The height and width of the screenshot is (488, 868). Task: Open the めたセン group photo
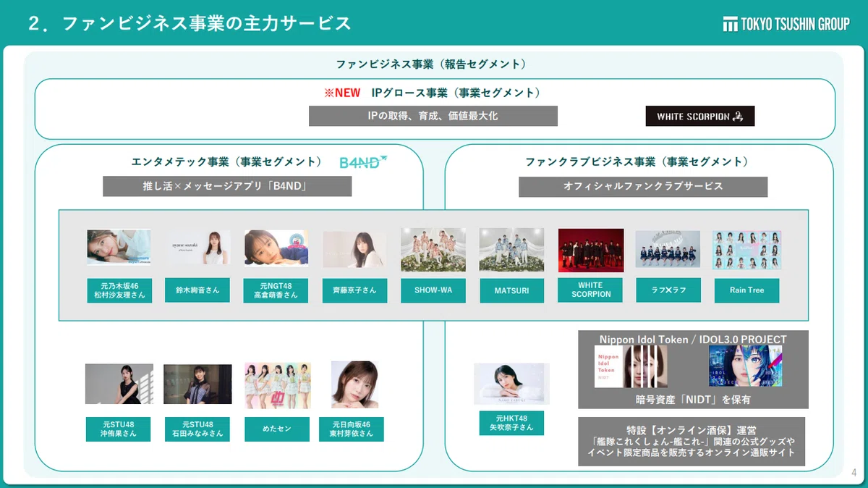[x=278, y=385]
